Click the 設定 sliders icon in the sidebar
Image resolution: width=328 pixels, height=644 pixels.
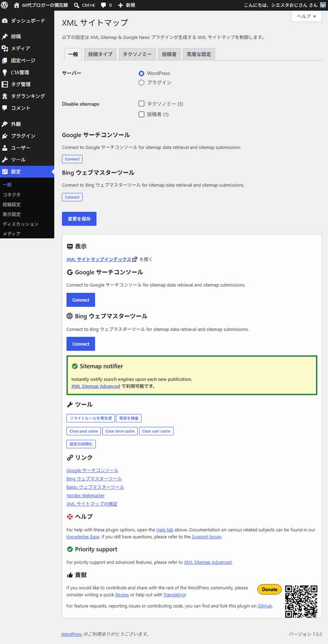click(5, 171)
